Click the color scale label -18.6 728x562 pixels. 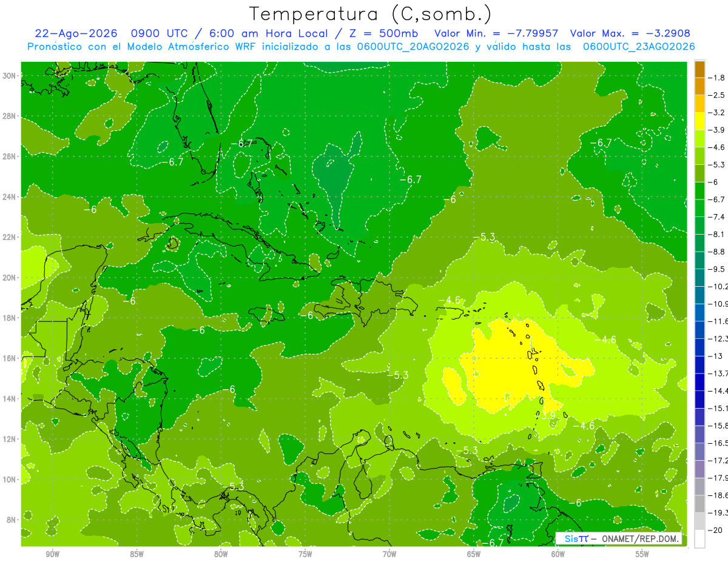tap(718, 495)
